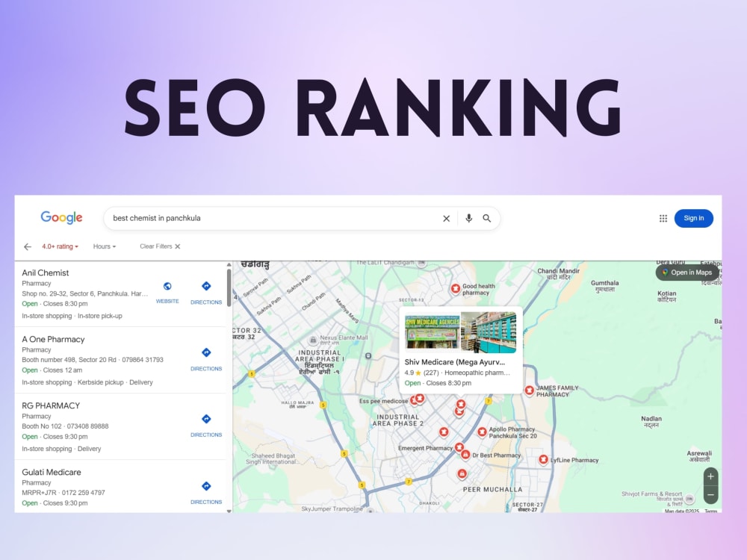Select Dr Best Pharmacy map pin

click(x=465, y=455)
